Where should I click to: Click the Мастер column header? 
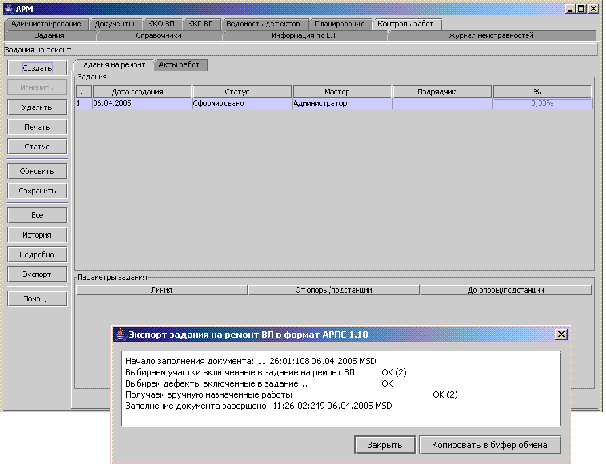(342, 92)
